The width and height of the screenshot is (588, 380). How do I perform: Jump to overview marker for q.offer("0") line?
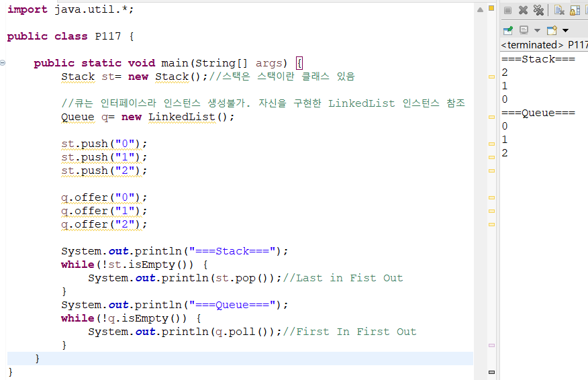coord(491,197)
